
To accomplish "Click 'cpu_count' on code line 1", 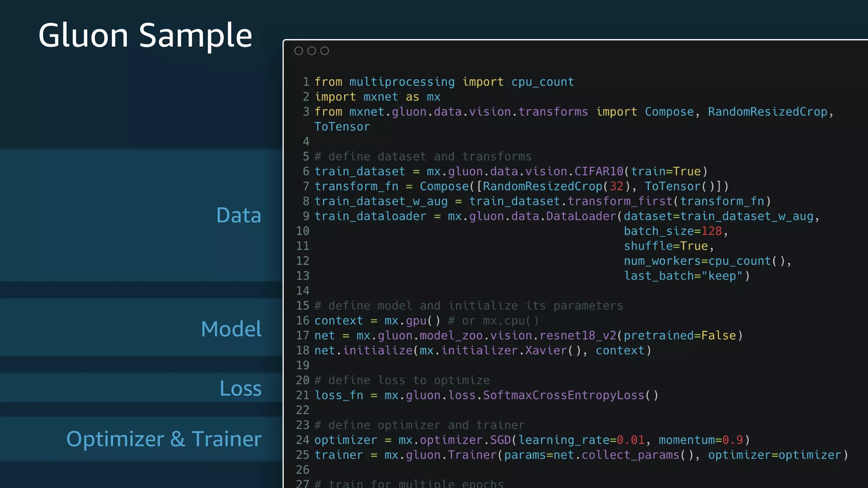I will [x=542, y=82].
